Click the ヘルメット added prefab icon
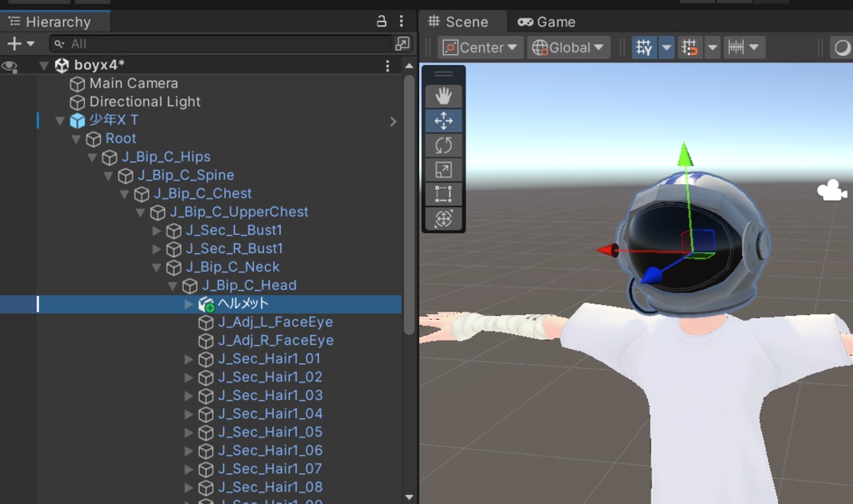853x504 pixels. tap(207, 304)
